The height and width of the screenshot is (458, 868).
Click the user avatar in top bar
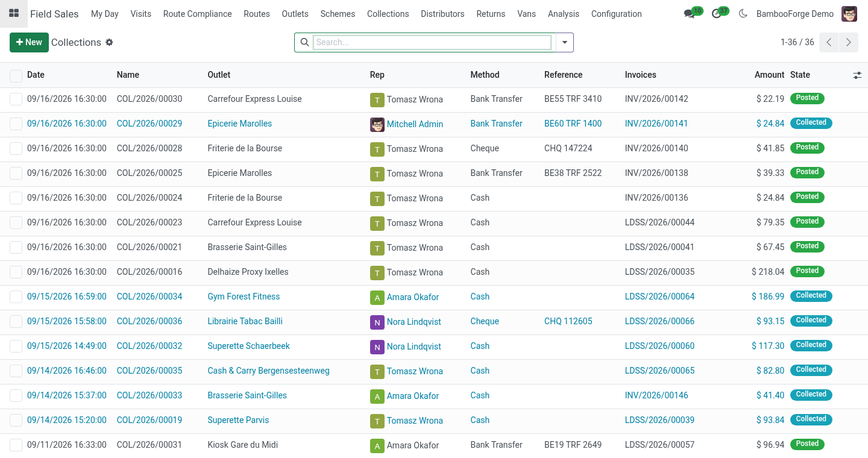click(x=849, y=14)
